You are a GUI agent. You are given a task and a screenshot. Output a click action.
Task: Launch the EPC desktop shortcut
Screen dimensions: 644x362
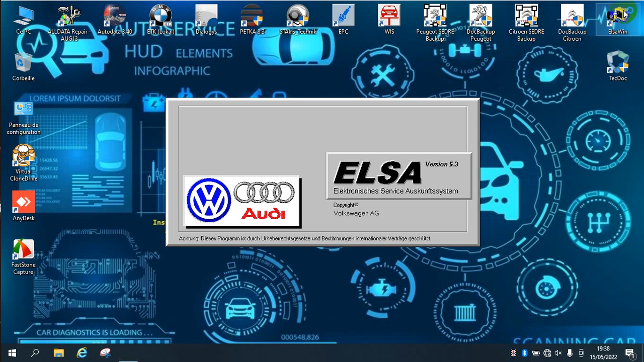pyautogui.click(x=343, y=20)
